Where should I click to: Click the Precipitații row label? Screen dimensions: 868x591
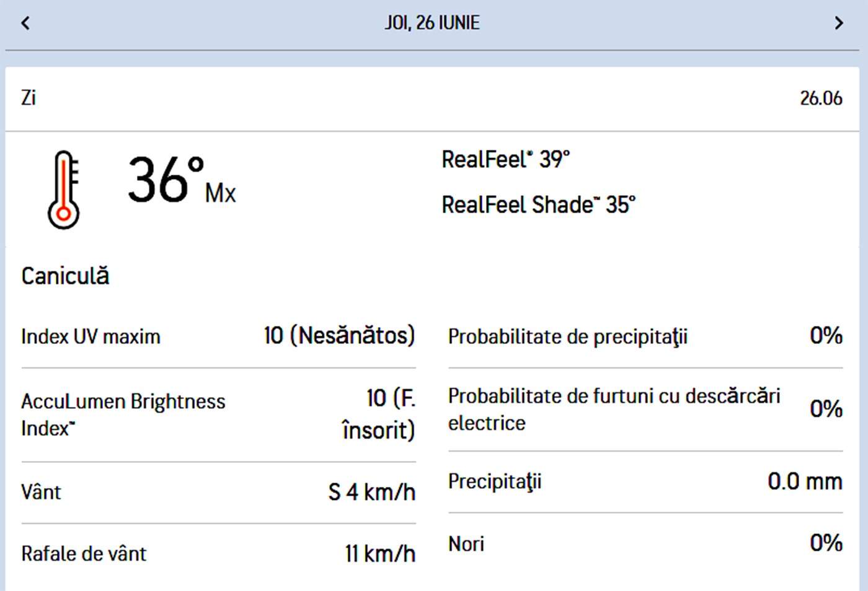(495, 481)
